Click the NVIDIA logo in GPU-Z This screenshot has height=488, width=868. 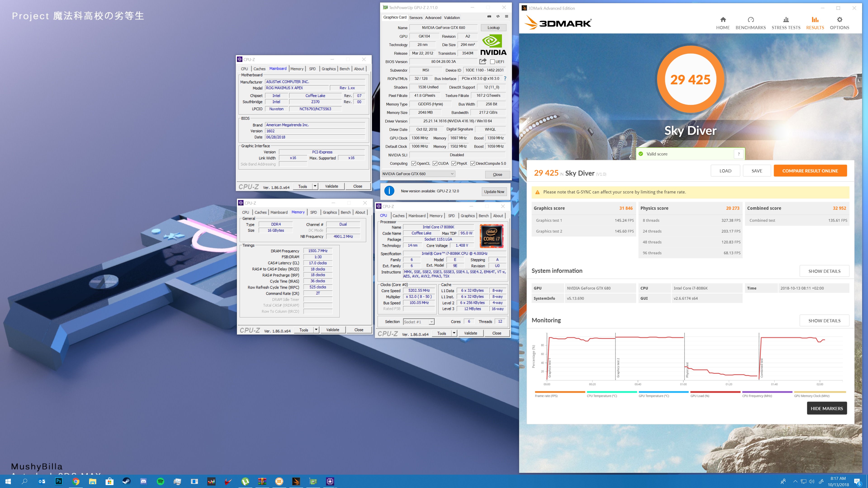pyautogui.click(x=493, y=45)
